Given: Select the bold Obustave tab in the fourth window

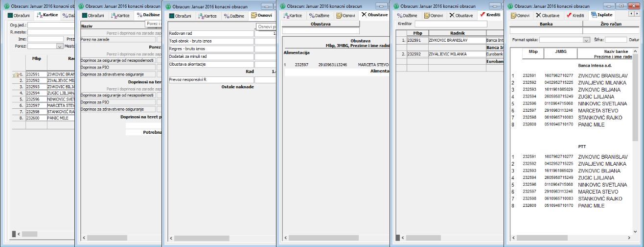Looking at the screenshot, I should [374, 15].
